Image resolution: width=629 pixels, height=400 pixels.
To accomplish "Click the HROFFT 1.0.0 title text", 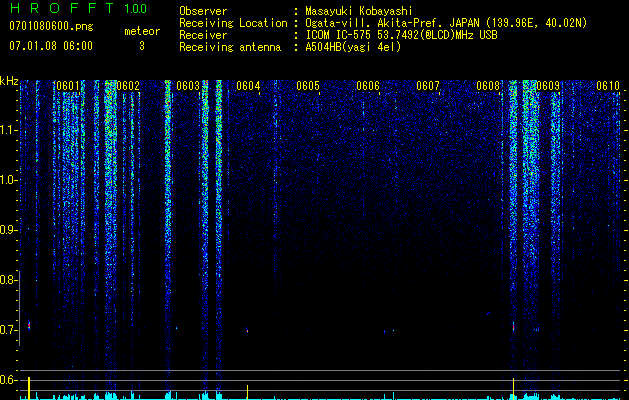I will click(x=78, y=8).
